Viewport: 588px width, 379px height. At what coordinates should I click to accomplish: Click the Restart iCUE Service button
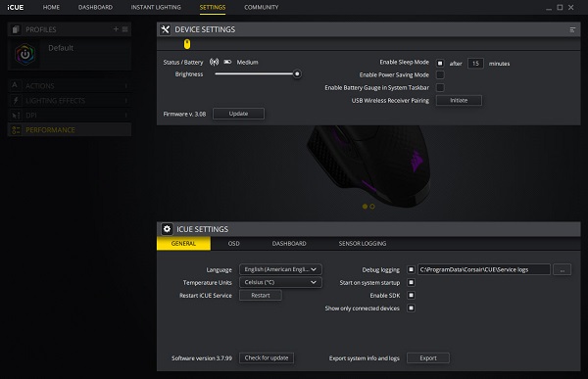[x=261, y=296]
